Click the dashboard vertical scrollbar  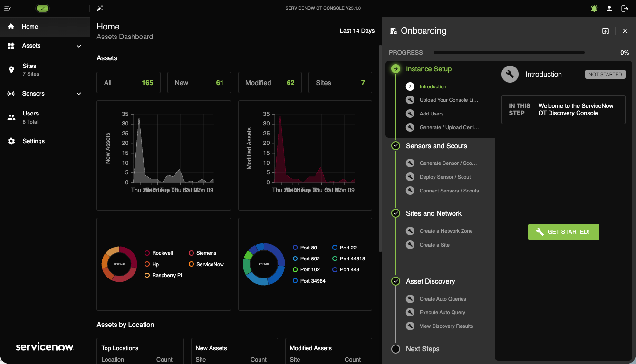click(x=380, y=148)
